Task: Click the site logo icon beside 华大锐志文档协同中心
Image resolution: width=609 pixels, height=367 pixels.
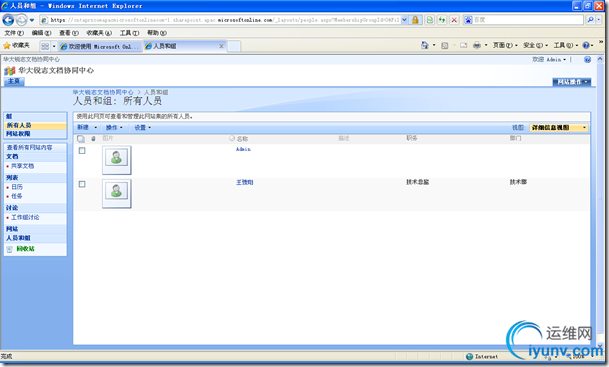Action: tap(9, 71)
